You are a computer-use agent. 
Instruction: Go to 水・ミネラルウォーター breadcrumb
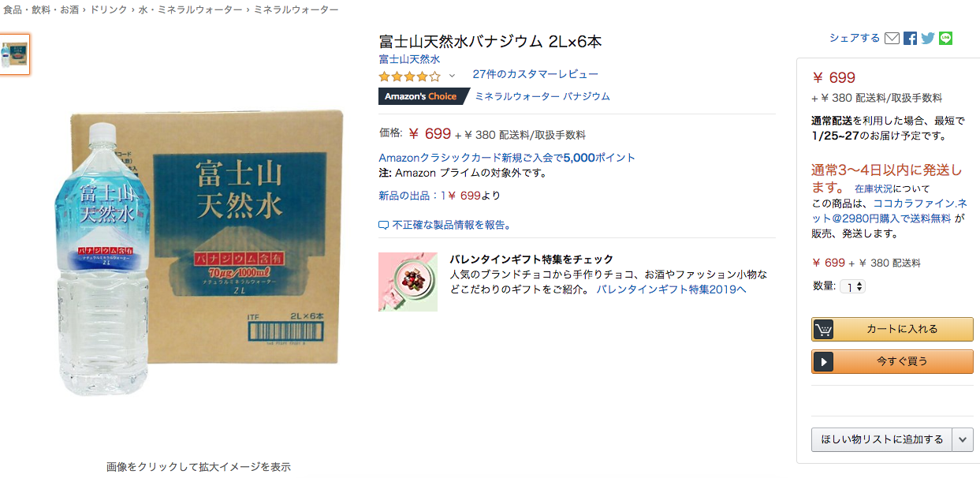click(x=189, y=9)
